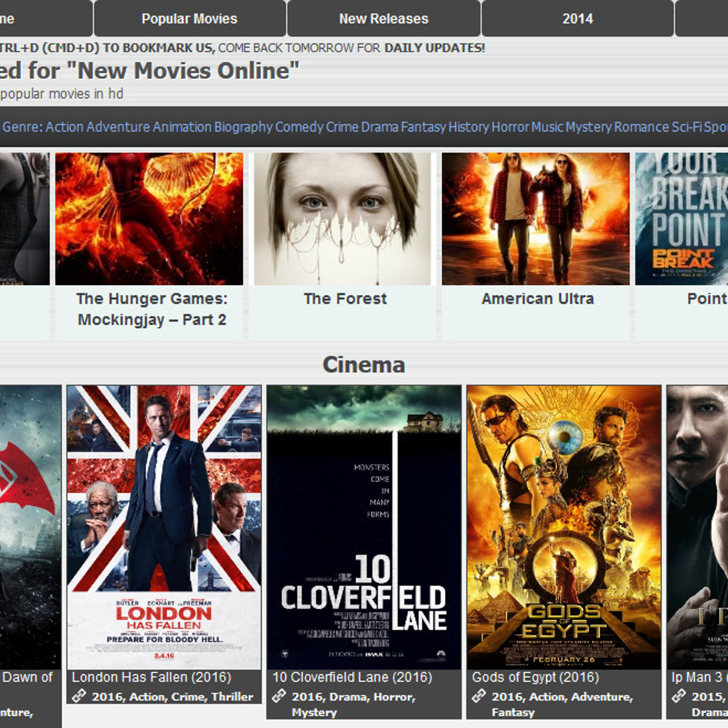Screen dimensions: 728x728
Task: Click the Cinema section heading
Action: (x=364, y=365)
